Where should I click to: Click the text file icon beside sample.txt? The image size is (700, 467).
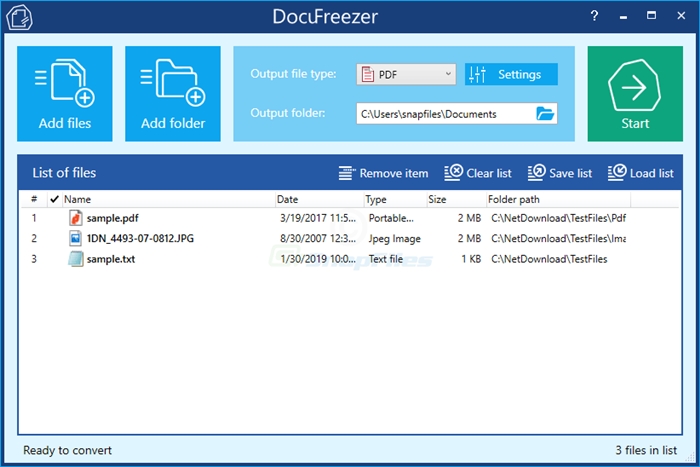75,259
